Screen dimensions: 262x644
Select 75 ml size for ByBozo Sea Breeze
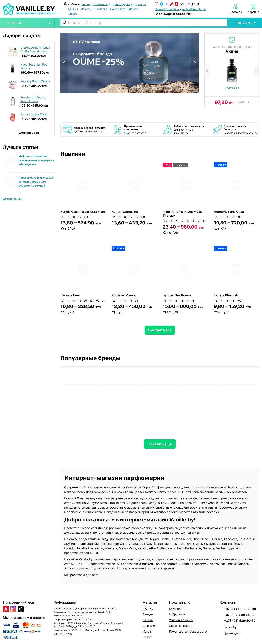click(x=193, y=301)
